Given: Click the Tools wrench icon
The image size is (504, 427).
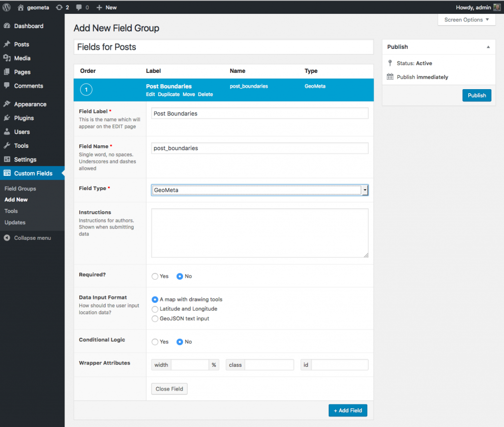Looking at the screenshot, I should click(7, 145).
